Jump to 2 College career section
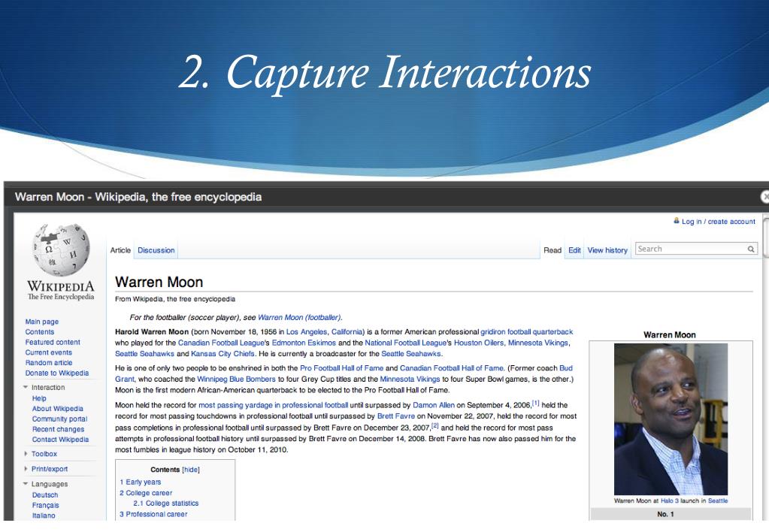Screen dimensions: 769x532 (146, 493)
